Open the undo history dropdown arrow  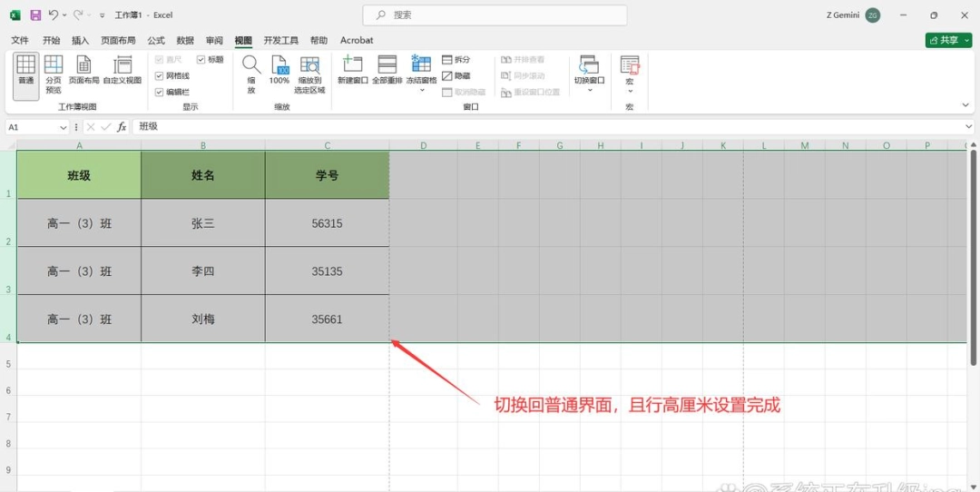pos(64,15)
